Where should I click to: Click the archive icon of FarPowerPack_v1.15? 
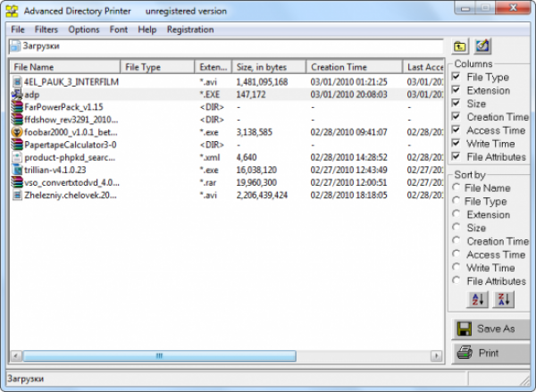[x=17, y=107]
